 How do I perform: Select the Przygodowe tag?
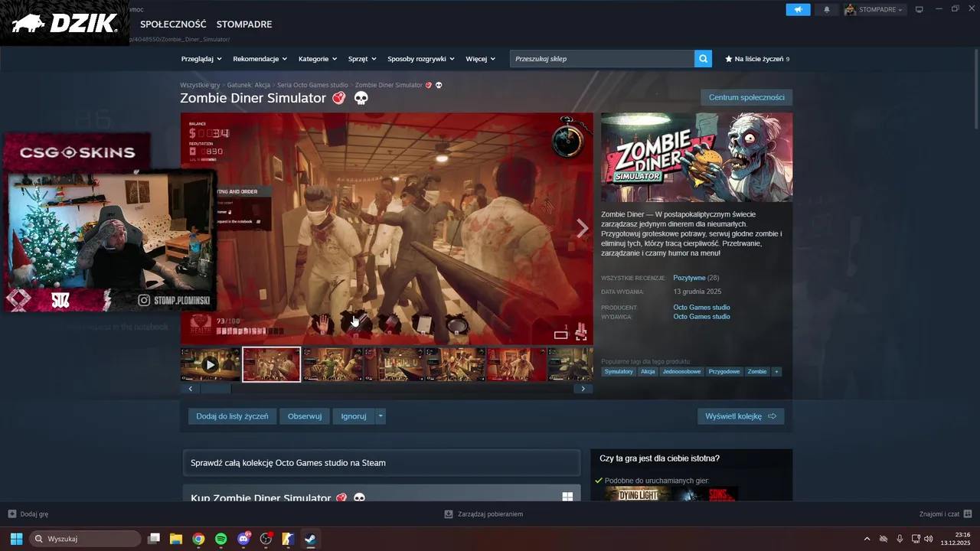(x=724, y=372)
